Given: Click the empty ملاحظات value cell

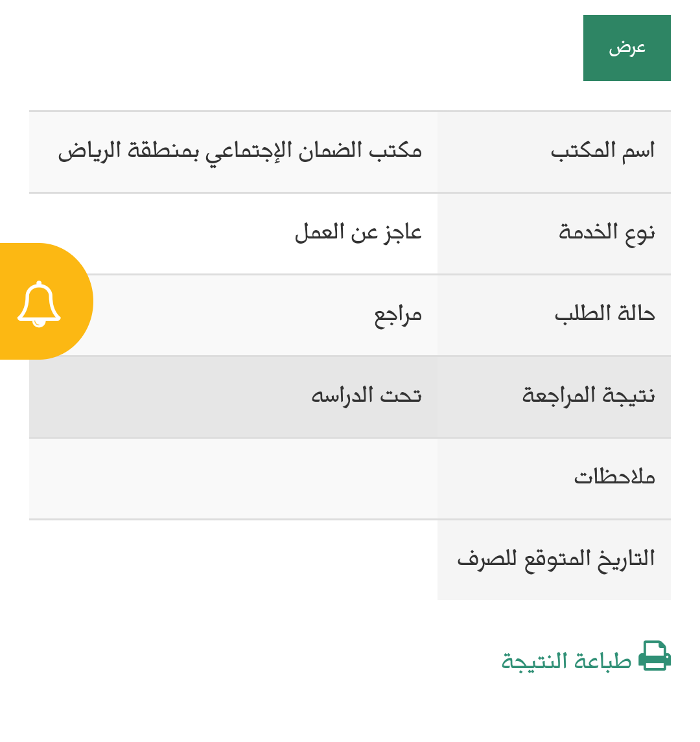Looking at the screenshot, I should tap(233, 478).
